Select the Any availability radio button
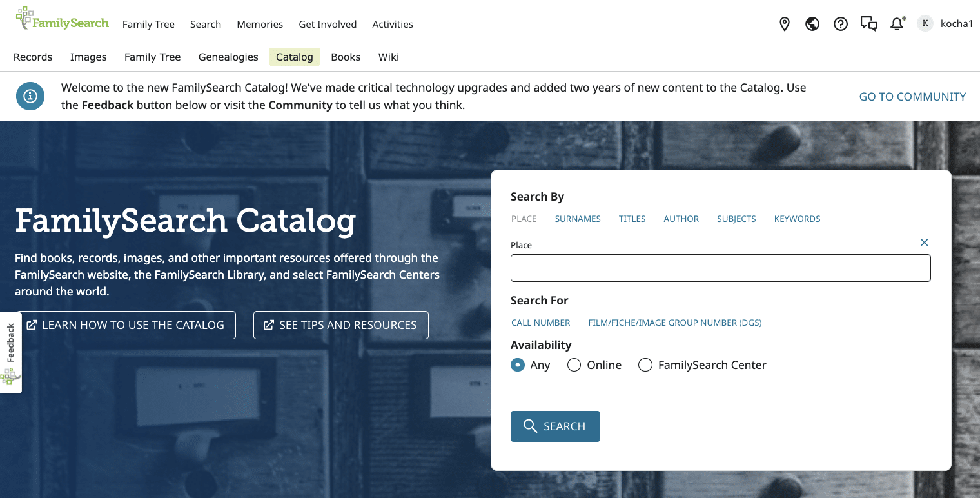The width and height of the screenshot is (980, 498). (518, 365)
